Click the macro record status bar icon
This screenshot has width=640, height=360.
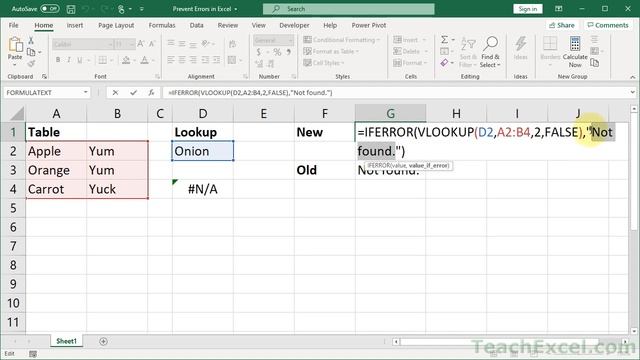click(33, 354)
